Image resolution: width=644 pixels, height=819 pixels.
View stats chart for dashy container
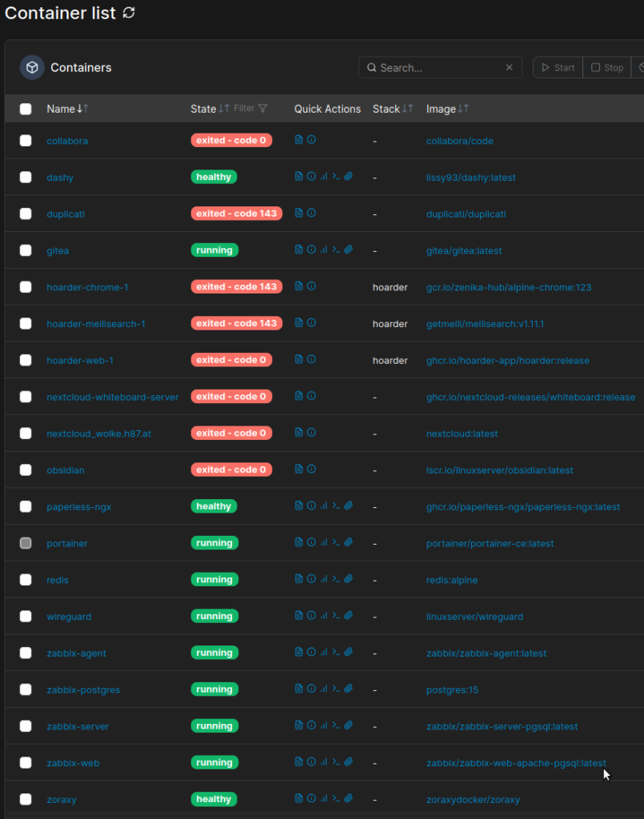[x=324, y=176]
